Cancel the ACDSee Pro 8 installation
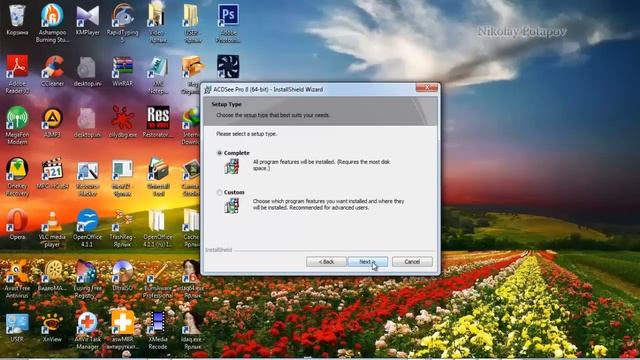Viewport: 640px width, 360px height. pos(412,262)
